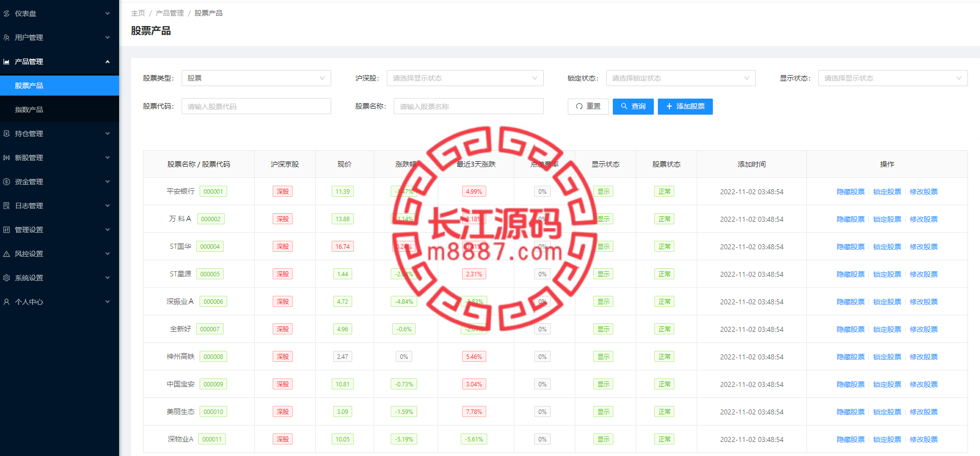Expand the 用户管理 menu chevron
The image size is (980, 456).
[108, 38]
